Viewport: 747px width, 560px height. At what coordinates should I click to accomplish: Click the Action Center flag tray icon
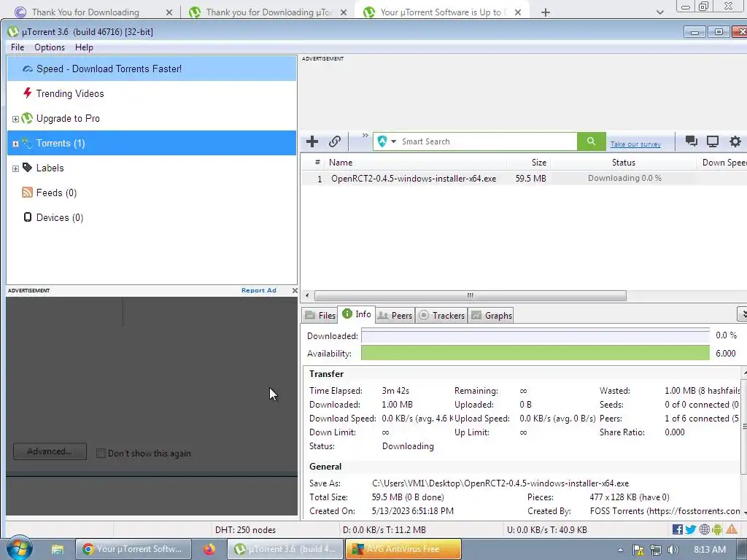point(638,550)
